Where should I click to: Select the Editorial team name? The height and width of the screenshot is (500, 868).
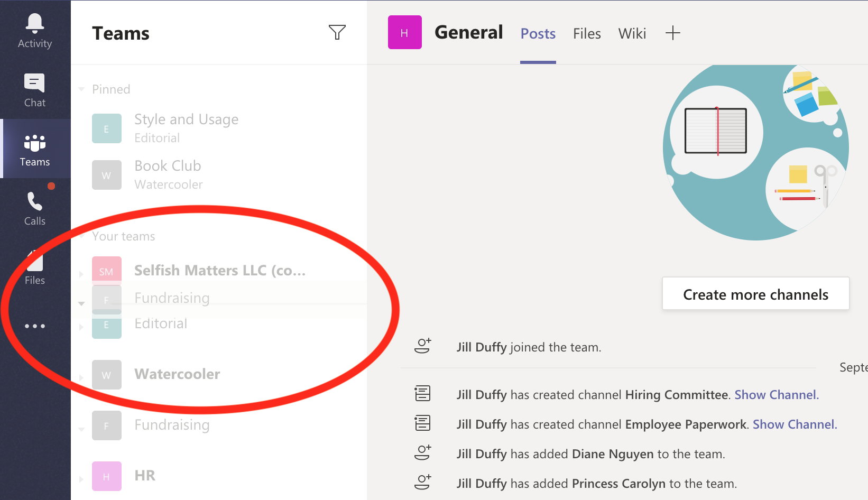161,323
